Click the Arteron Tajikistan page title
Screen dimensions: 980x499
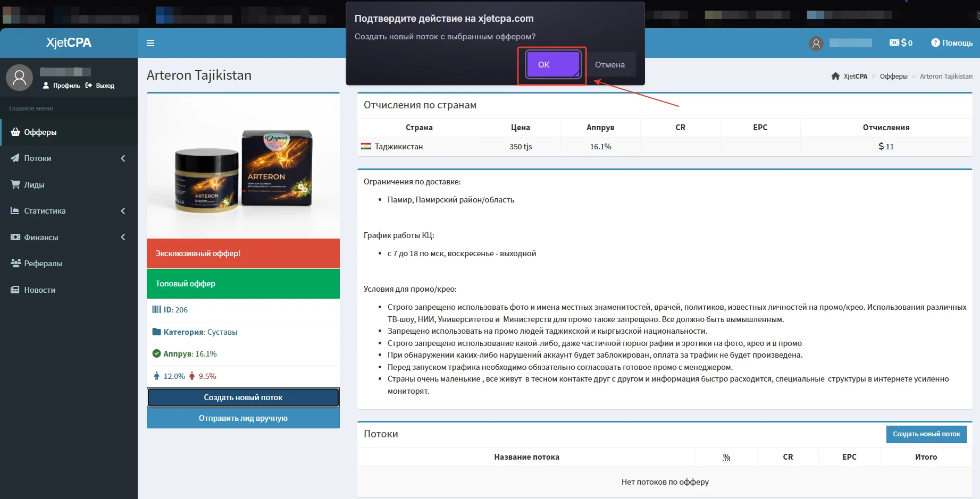pyautogui.click(x=199, y=75)
